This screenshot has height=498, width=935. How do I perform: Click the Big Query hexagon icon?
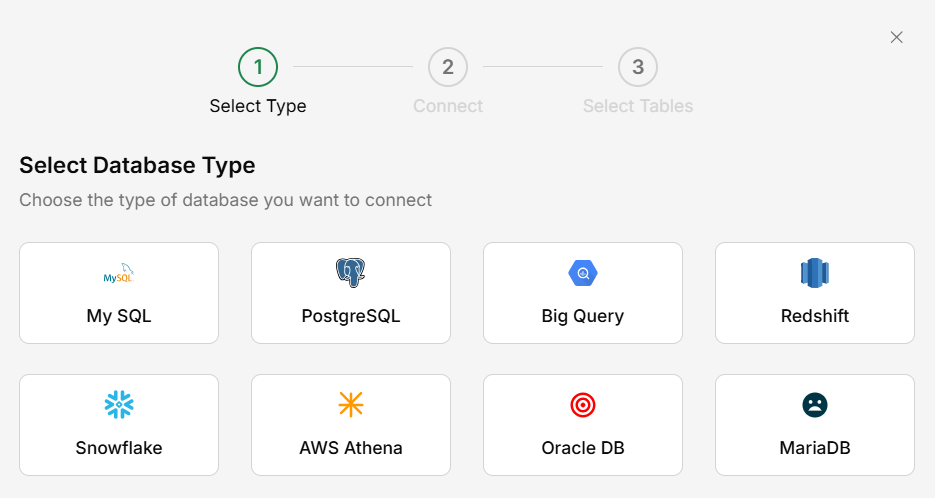click(x=583, y=273)
